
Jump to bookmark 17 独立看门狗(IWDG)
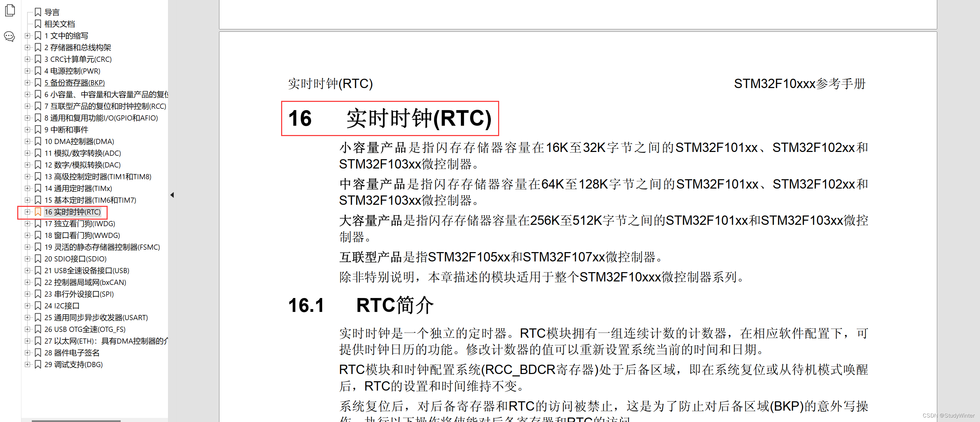coord(80,223)
